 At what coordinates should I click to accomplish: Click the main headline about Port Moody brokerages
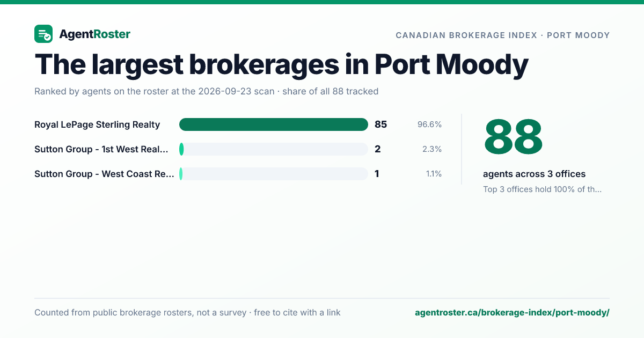click(282, 64)
